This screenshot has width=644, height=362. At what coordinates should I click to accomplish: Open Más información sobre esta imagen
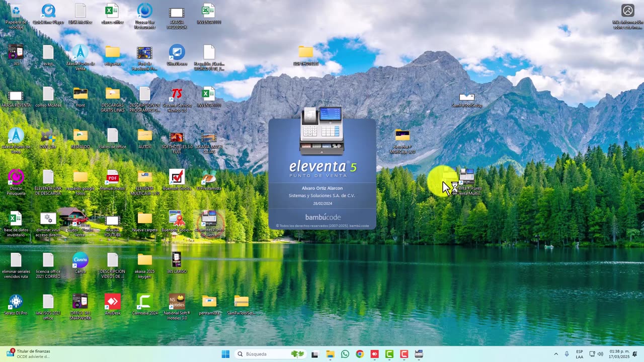627,17
